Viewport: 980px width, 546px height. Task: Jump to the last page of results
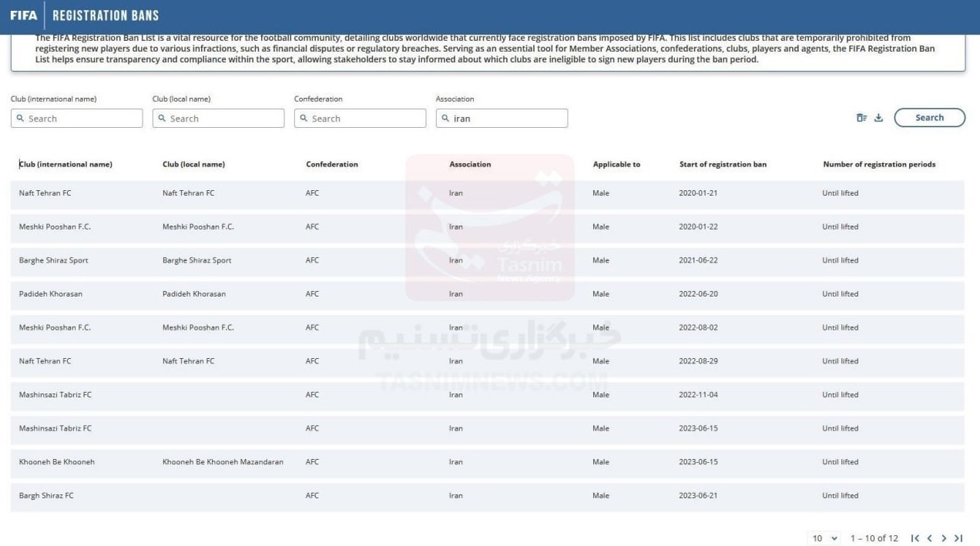(958, 538)
